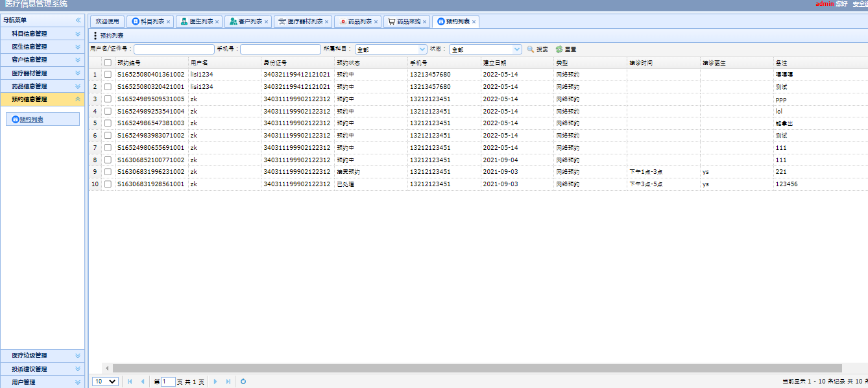Image resolution: width=868 pixels, height=388 pixels.
Task: Tick the checkbox for row 9
Action: point(108,172)
